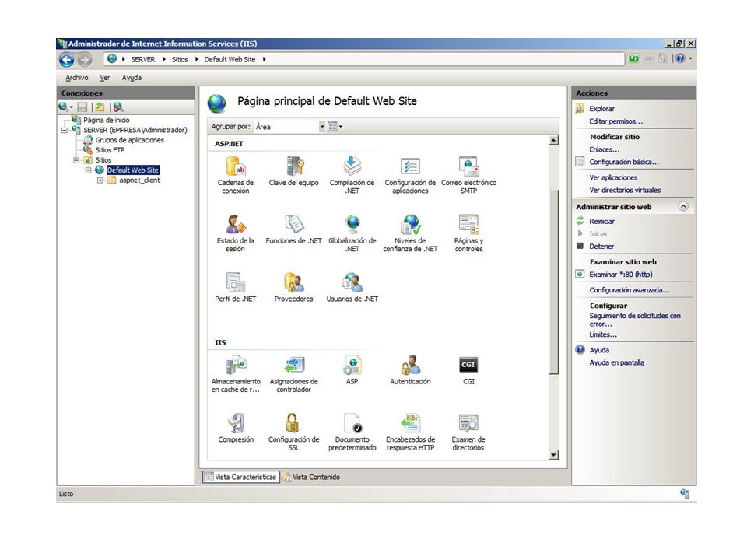Expand the aspnet_client folder node
Viewport: 747px width, 560px height.
click(100, 180)
